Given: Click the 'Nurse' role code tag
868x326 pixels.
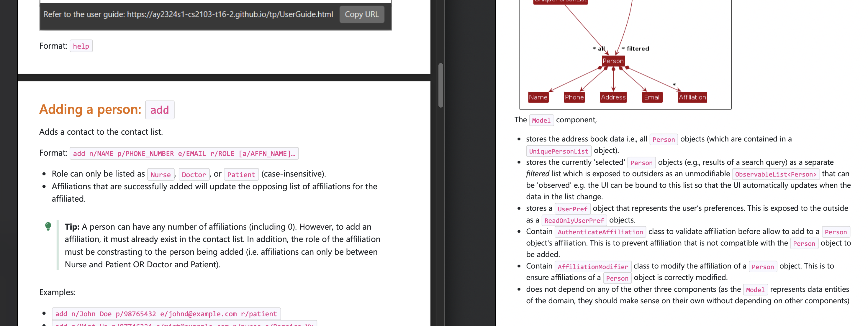Looking at the screenshot, I should tap(161, 174).
